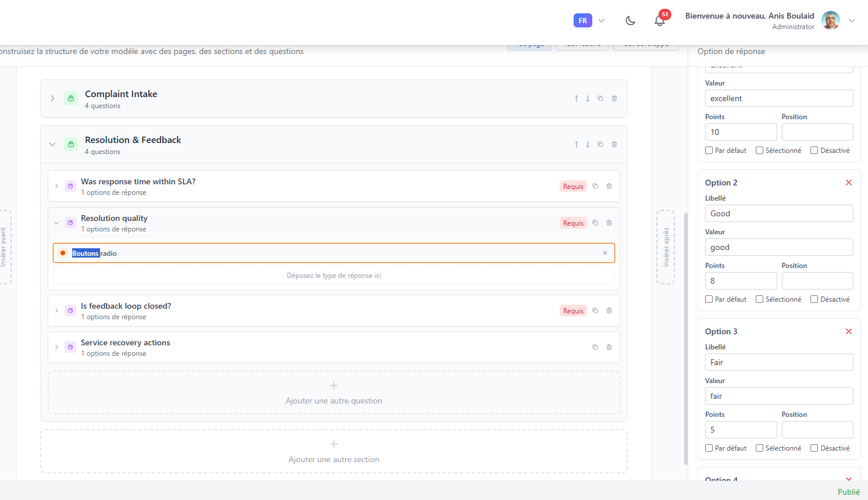The width and height of the screenshot is (868, 500).
Task: Check 'Désactivé' for Option 2
Action: [814, 299]
